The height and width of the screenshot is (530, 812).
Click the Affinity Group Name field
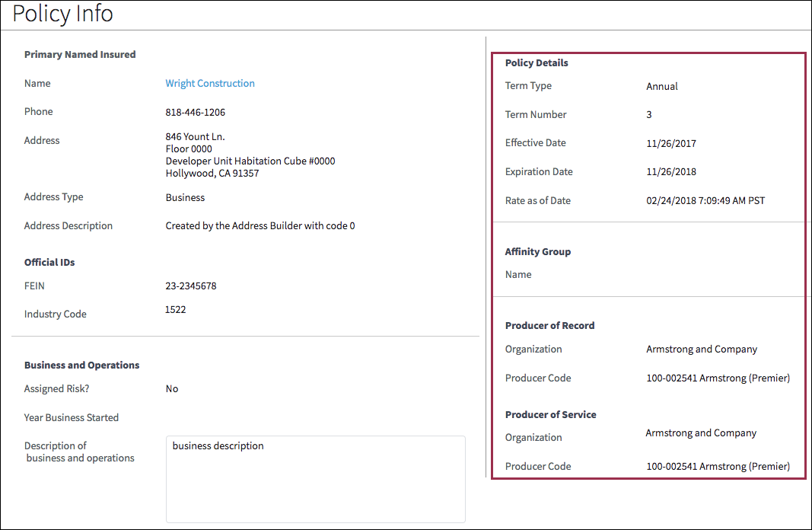tap(518, 274)
